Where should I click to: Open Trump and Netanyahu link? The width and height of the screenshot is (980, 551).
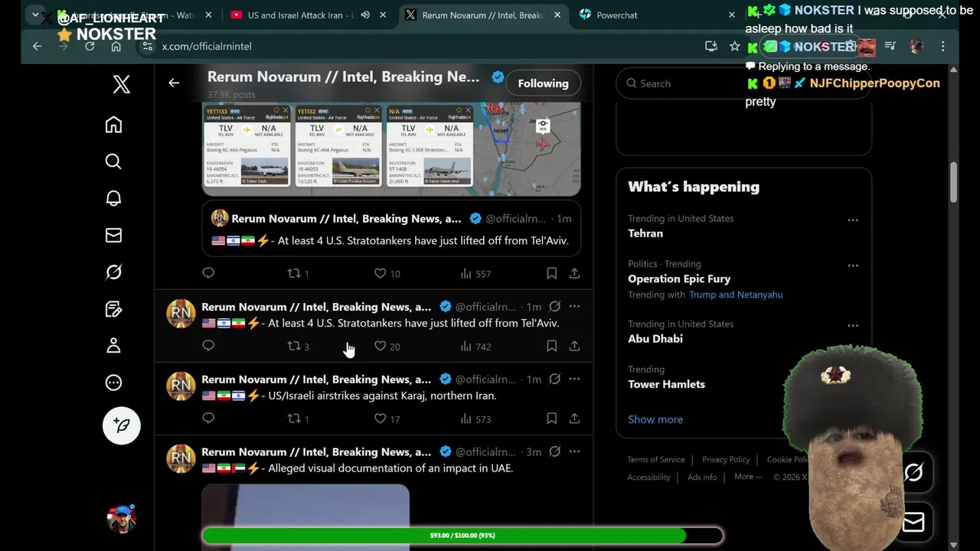736,295
